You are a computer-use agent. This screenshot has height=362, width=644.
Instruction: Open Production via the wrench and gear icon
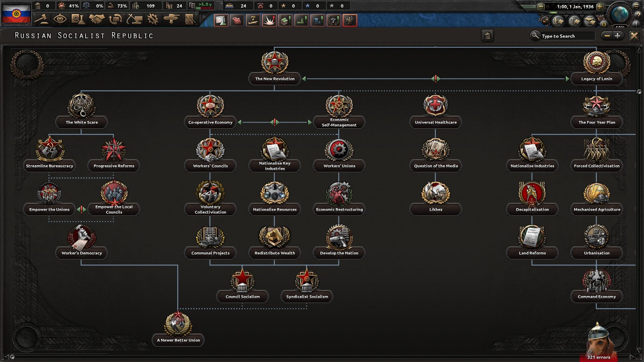pyautogui.click(x=153, y=19)
